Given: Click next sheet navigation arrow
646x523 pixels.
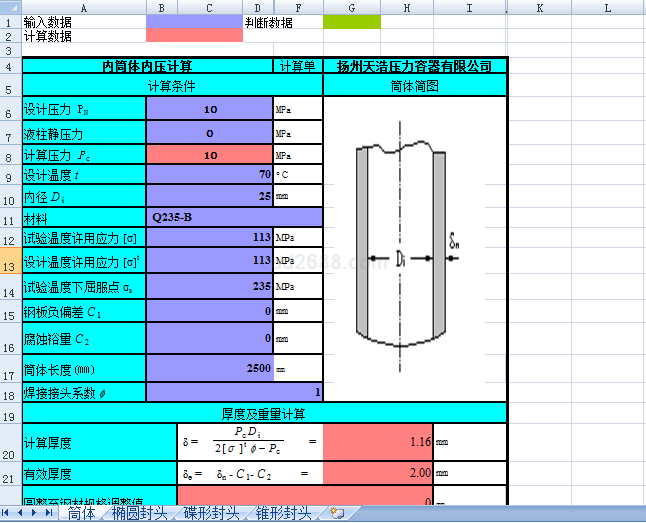Looking at the screenshot, I should [36, 513].
